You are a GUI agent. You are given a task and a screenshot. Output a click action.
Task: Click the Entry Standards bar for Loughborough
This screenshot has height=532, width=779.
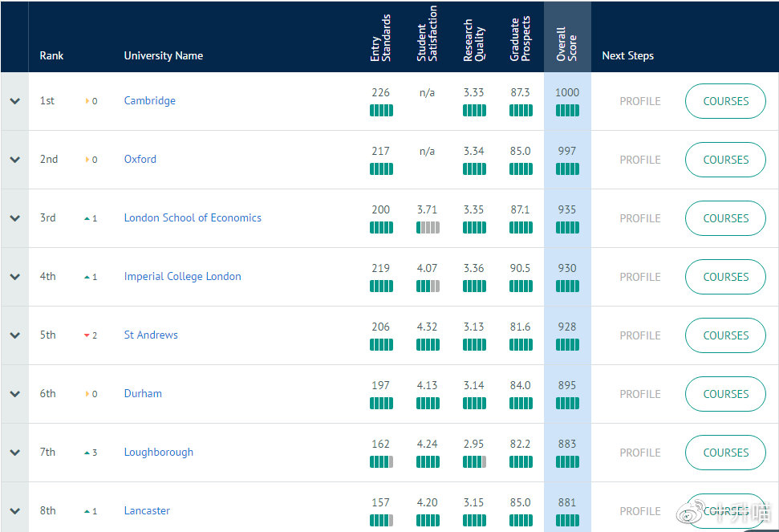(x=381, y=462)
